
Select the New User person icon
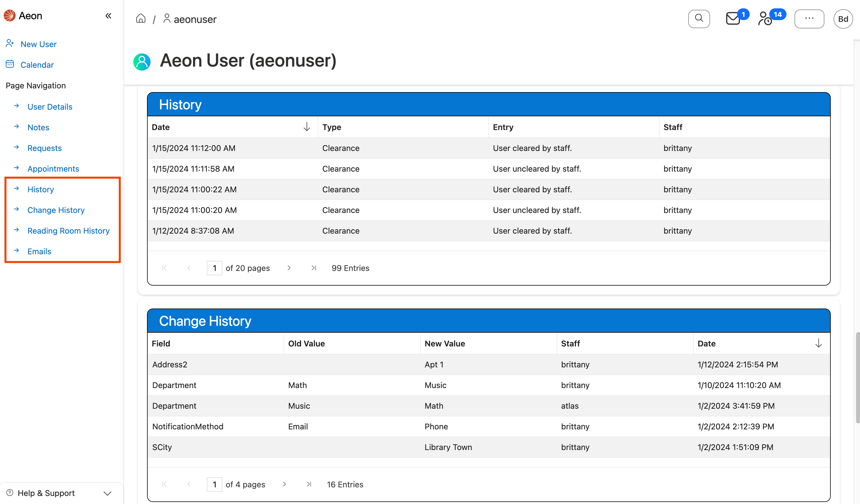click(x=9, y=43)
